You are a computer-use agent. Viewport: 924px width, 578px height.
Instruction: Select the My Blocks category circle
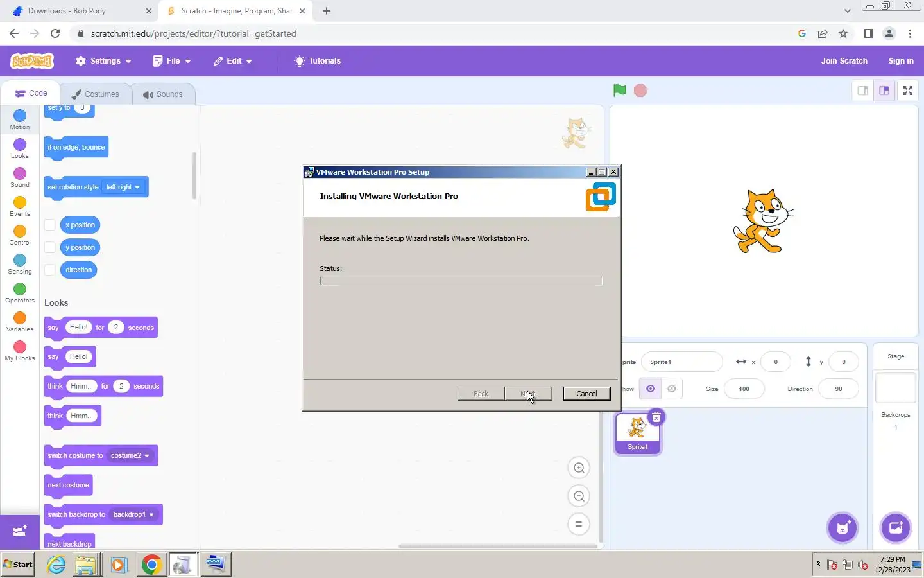point(20,347)
